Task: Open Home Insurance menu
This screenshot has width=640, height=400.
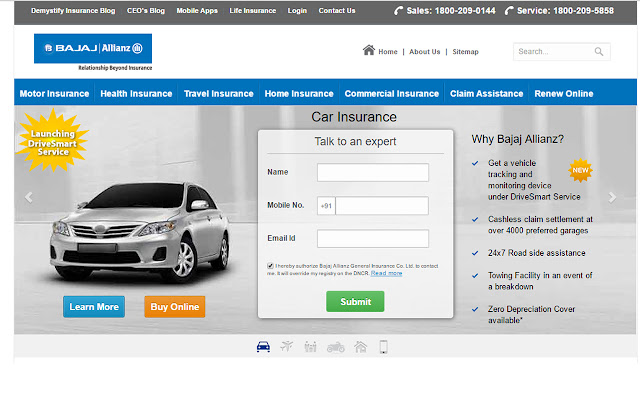Action: pyautogui.click(x=299, y=93)
